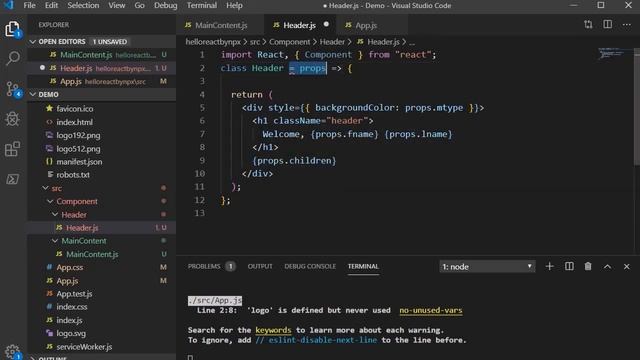Open the editor More Actions ellipsis

[627, 25]
